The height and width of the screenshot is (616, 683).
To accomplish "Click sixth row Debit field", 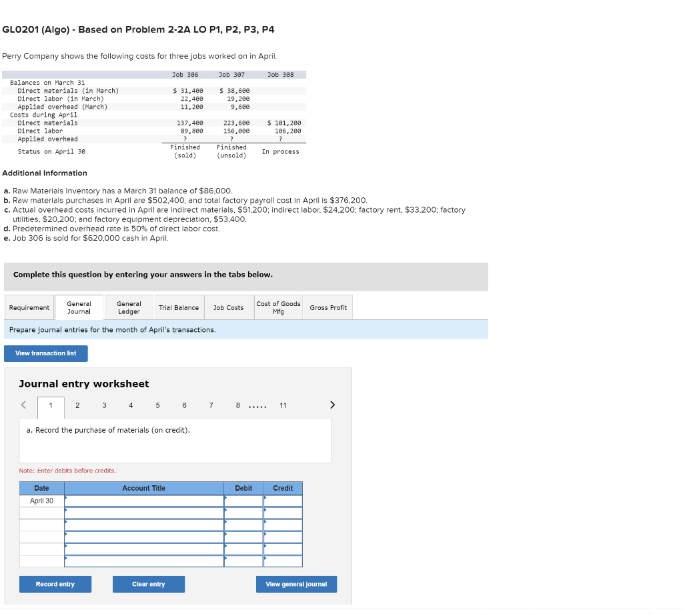I will click(243, 561).
